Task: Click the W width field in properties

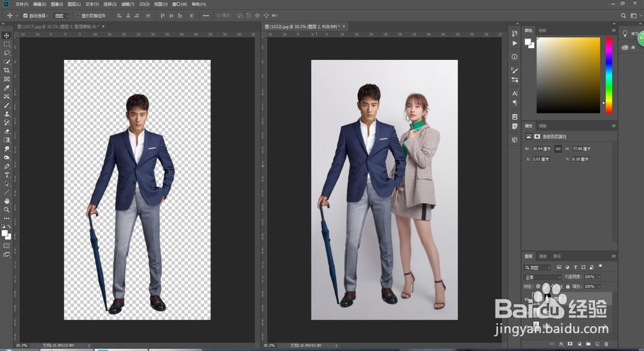Action: coord(542,149)
